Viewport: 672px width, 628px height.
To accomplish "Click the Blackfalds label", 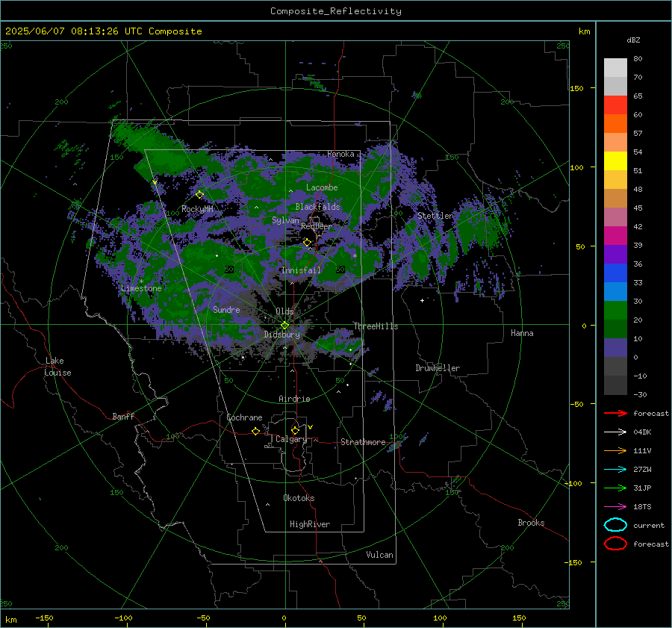I will tap(317, 207).
